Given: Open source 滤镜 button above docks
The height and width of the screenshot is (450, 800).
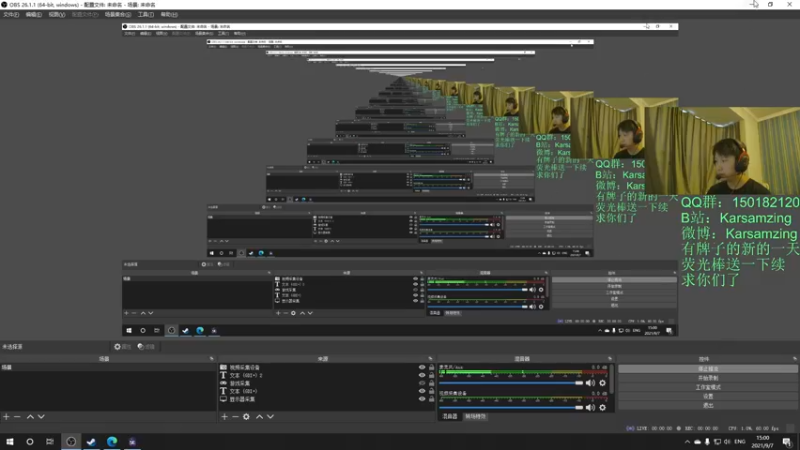Looking at the screenshot, I should [x=146, y=347].
